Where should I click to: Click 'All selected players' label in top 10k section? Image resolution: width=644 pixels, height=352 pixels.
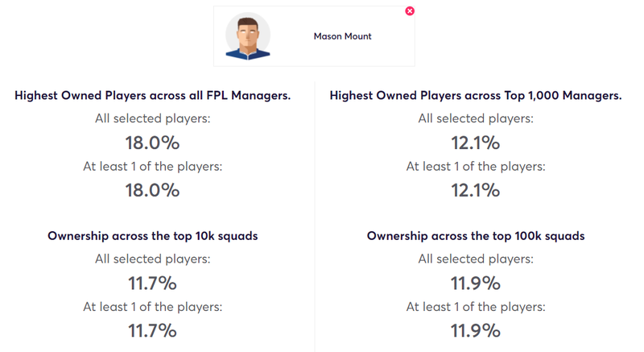[x=152, y=259]
